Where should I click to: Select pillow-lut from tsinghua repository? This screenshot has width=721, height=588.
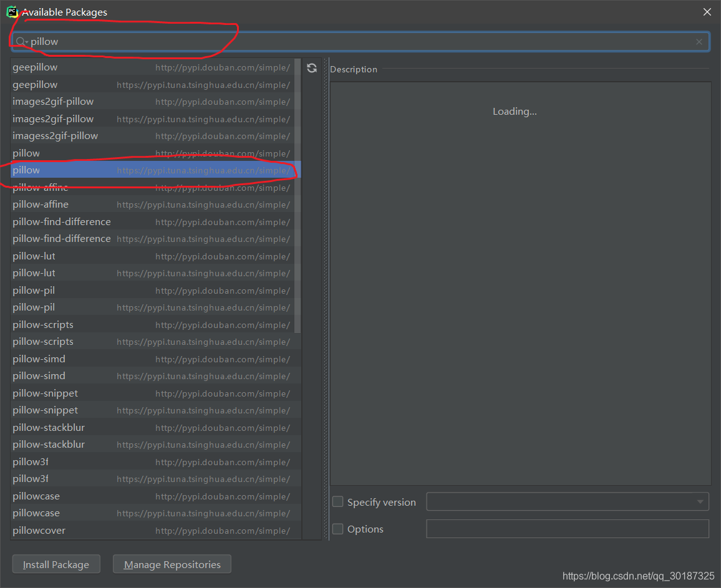153,273
